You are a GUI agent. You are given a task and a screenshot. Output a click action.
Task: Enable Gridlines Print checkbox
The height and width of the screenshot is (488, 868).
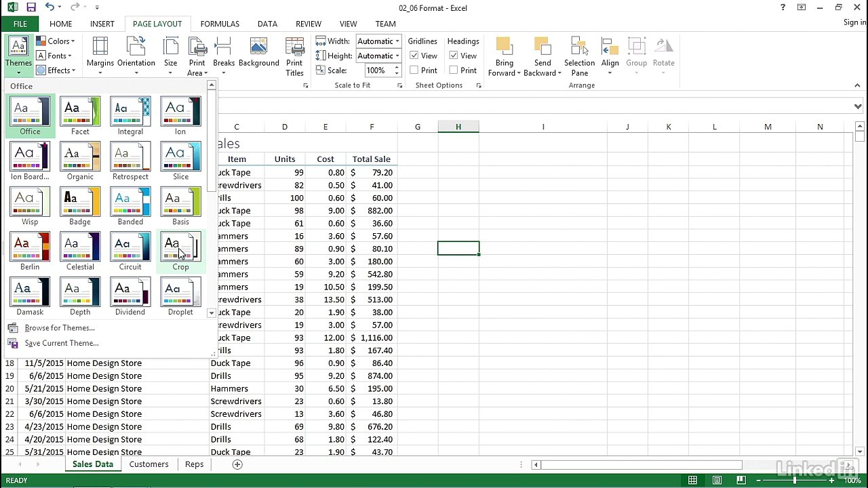[414, 70]
